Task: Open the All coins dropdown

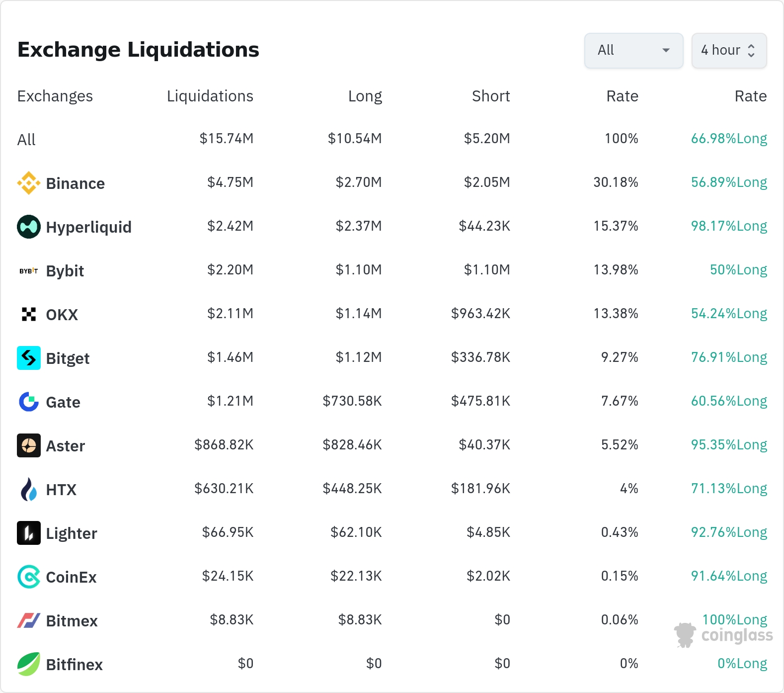Action: tap(633, 50)
